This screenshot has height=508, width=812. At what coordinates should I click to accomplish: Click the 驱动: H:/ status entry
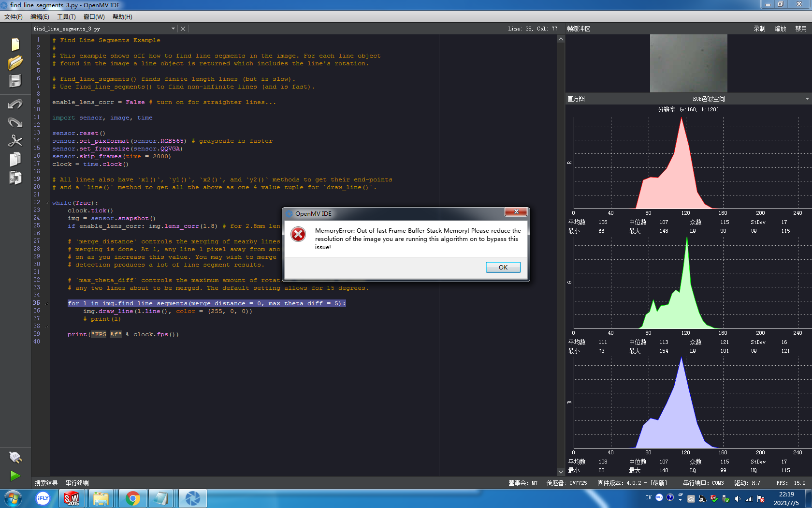[x=747, y=483]
